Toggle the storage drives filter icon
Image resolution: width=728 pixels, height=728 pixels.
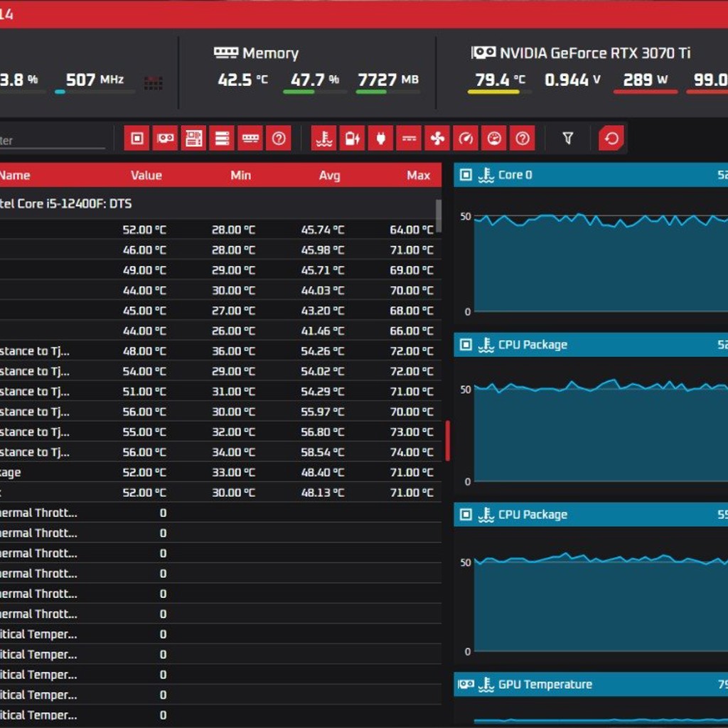pos(222,138)
